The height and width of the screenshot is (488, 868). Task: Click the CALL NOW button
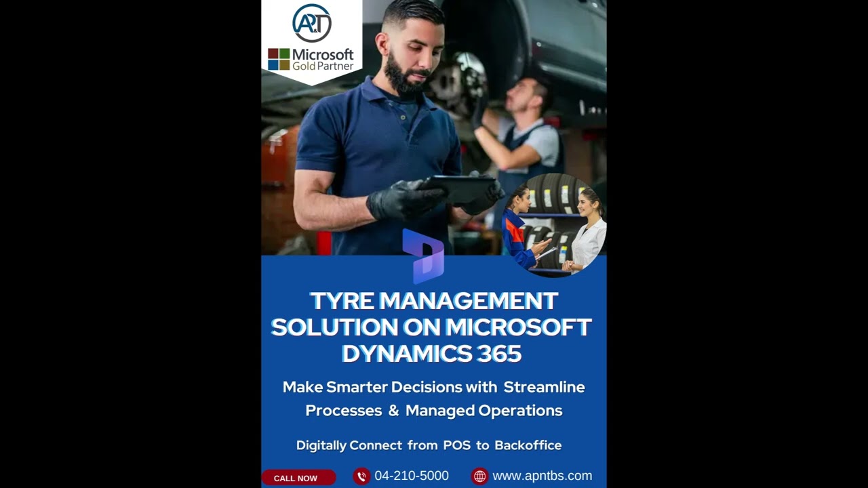298,478
